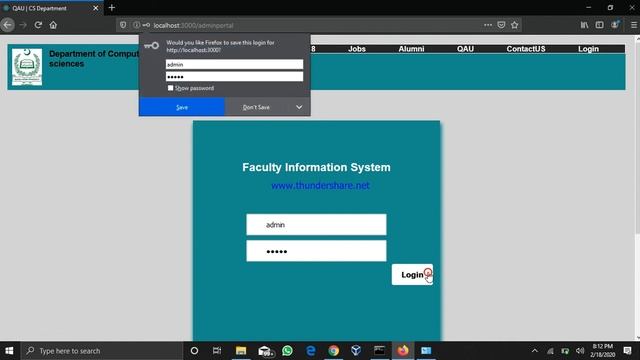The width and height of the screenshot is (640, 360).
Task: Open Cortana circle icon on taskbar
Action: 194,351
